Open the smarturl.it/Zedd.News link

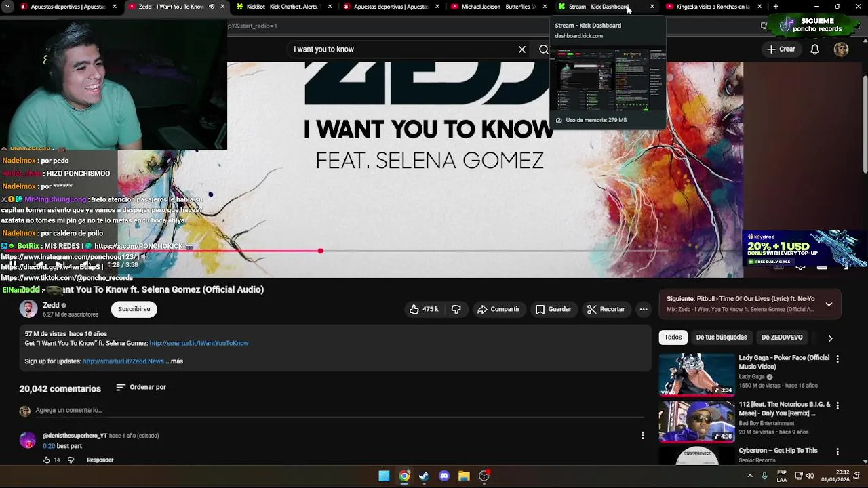point(123,361)
